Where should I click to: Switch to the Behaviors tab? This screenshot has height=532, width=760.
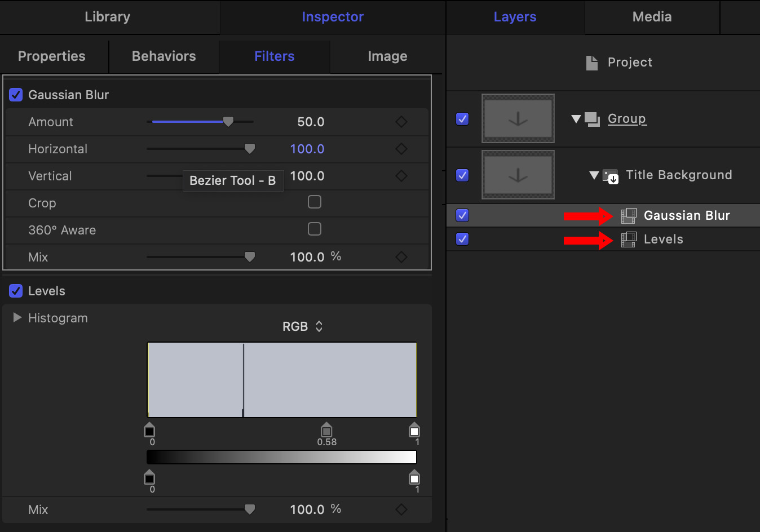[164, 56]
